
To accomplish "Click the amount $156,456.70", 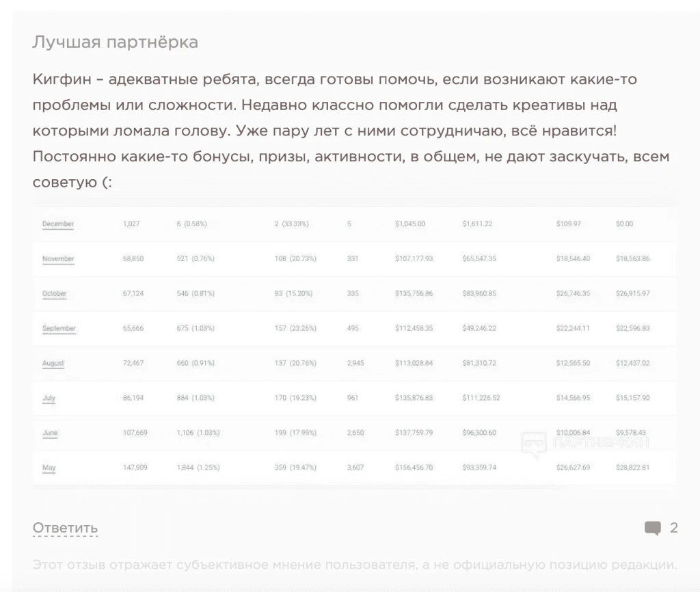I will tap(414, 468).
